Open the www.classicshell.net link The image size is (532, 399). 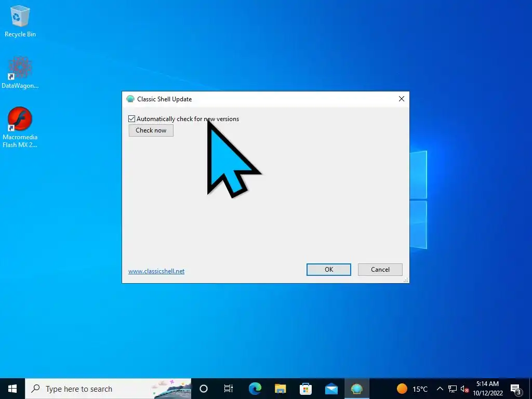(156, 271)
